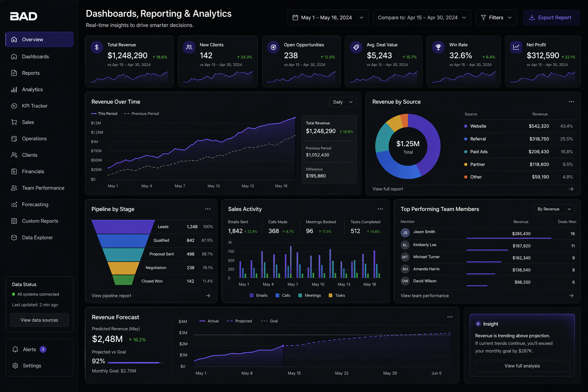Click the $1.25M donut chart center

pos(408,147)
